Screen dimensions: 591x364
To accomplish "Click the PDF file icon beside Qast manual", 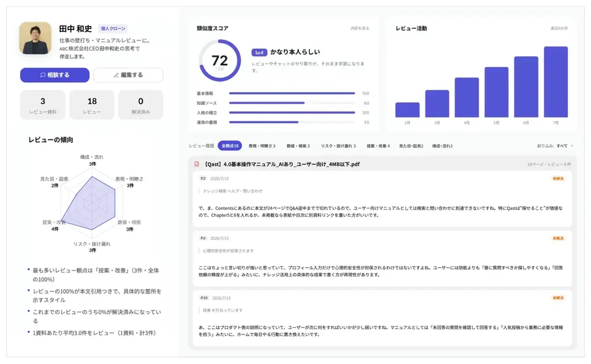I will 197,164.
